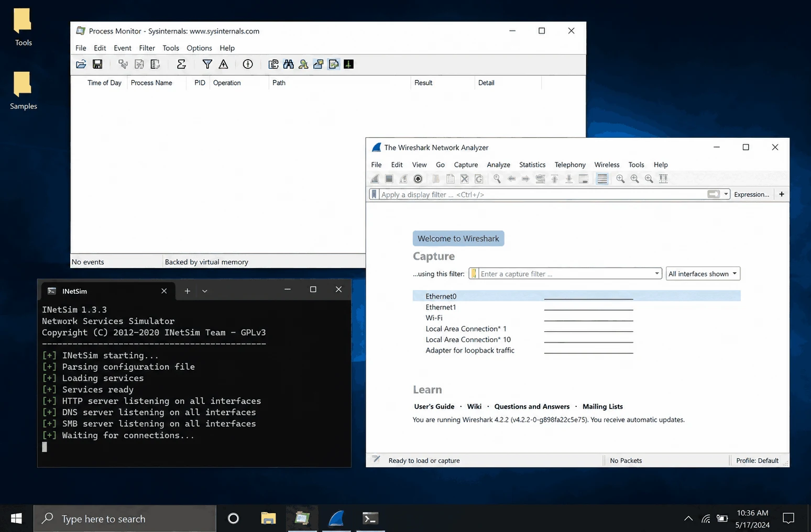Screen dimensions: 811x532
Task: Click the shark fin Start capture icon
Action: 375,179
